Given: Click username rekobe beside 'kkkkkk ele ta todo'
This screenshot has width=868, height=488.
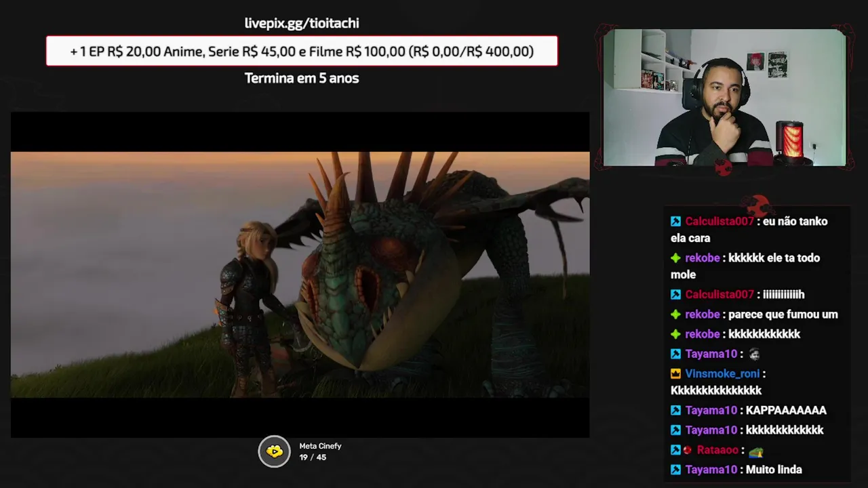Looking at the screenshot, I should coord(703,258).
